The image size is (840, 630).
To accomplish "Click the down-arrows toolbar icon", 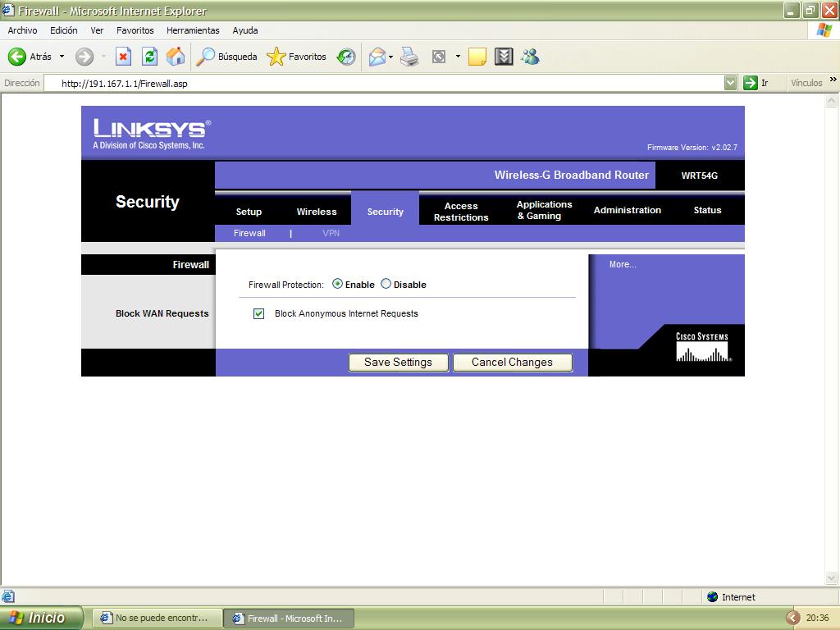I will 504,57.
